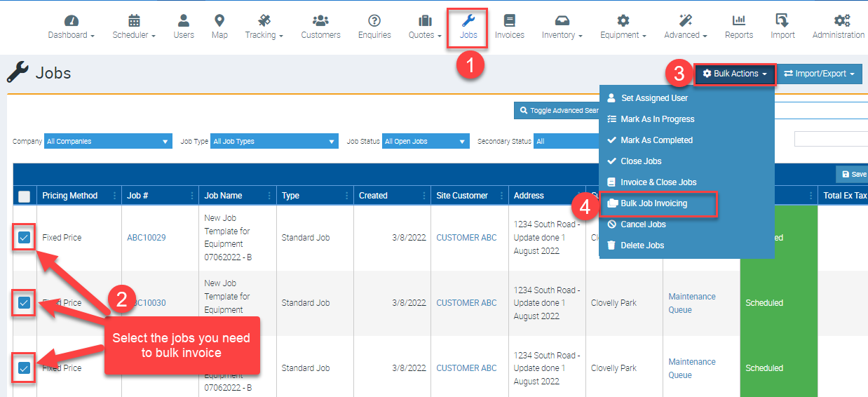
Task: Click column options dots on Job #
Action: click(x=191, y=196)
